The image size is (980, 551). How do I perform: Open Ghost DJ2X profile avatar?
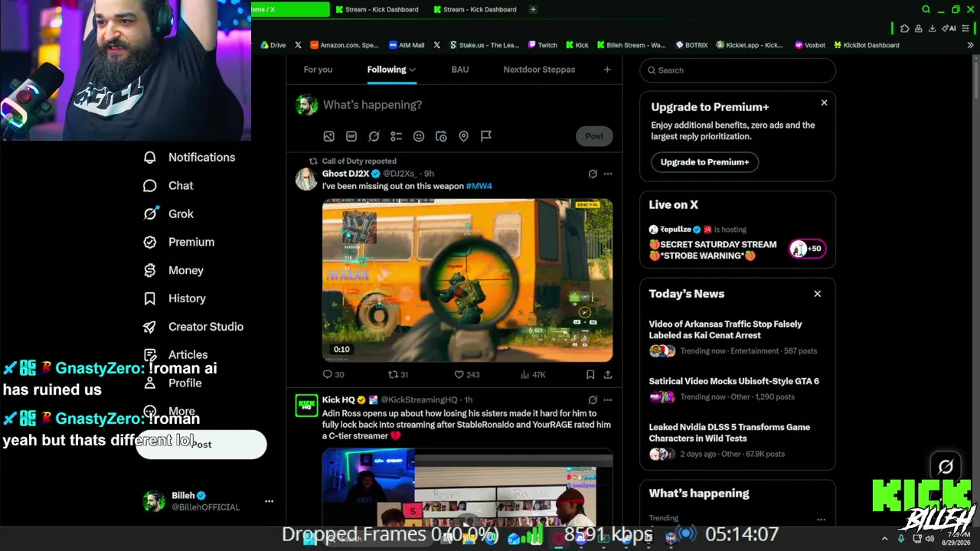(306, 179)
